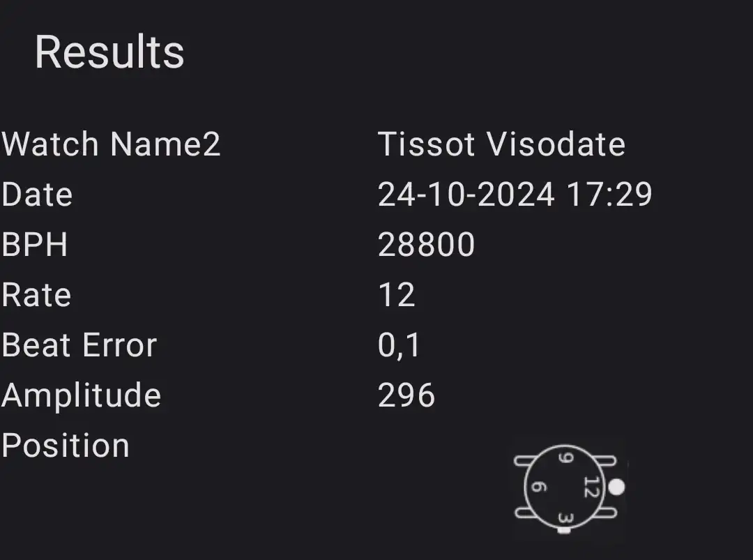Screen dimensions: 753x560
Task: Click the Beat Error label
Action: 79,345
